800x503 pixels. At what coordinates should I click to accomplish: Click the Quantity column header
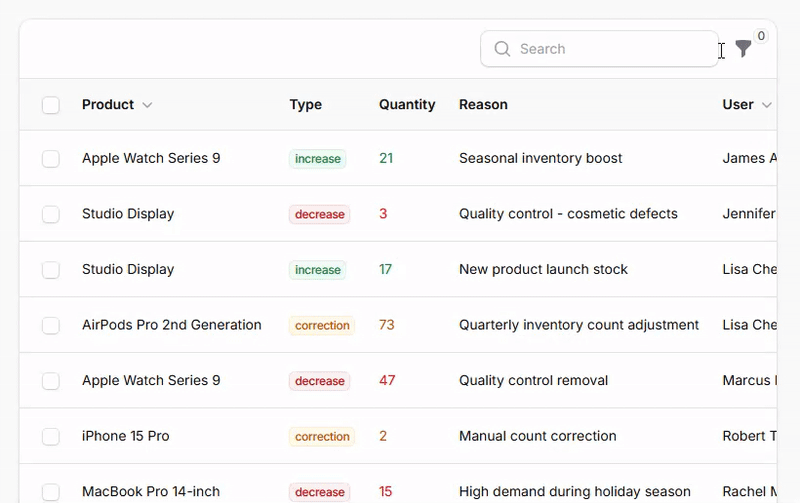[407, 105]
